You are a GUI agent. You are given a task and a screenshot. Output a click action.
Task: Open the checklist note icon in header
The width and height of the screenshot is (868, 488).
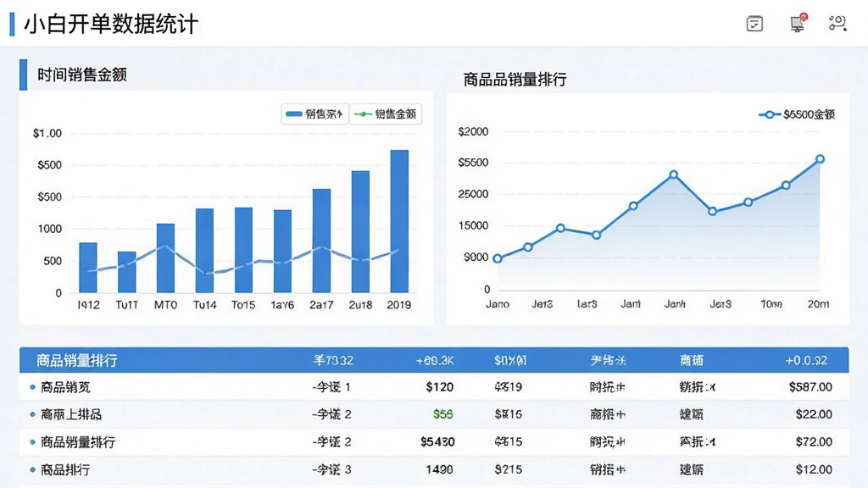(x=754, y=24)
